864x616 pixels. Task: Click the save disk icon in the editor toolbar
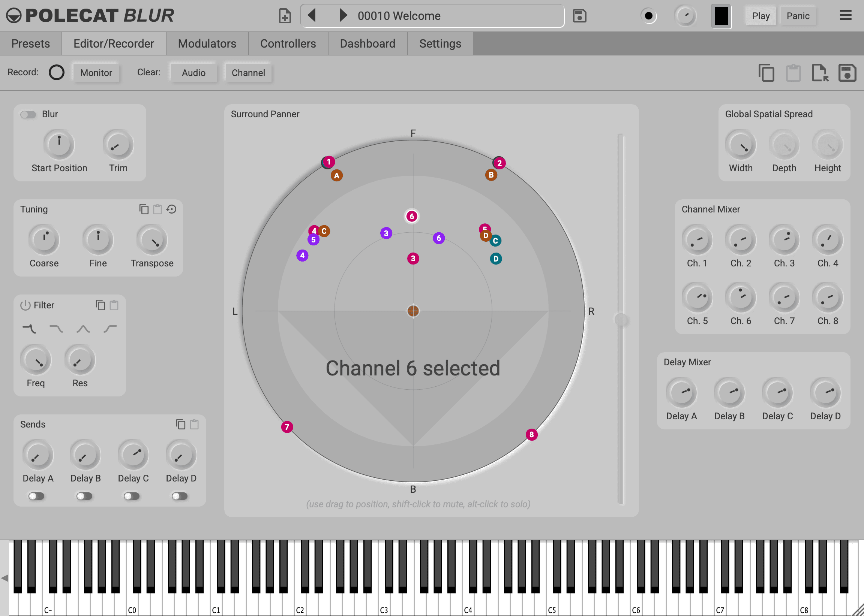point(847,73)
